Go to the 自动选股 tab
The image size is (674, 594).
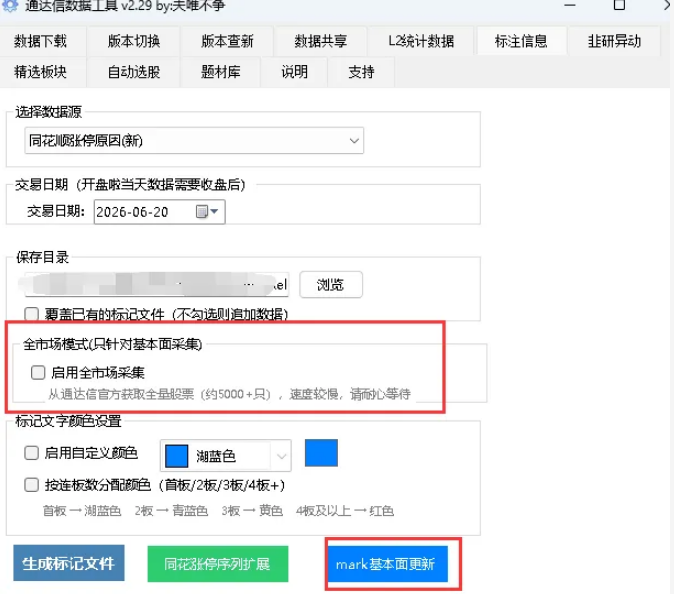(x=134, y=72)
